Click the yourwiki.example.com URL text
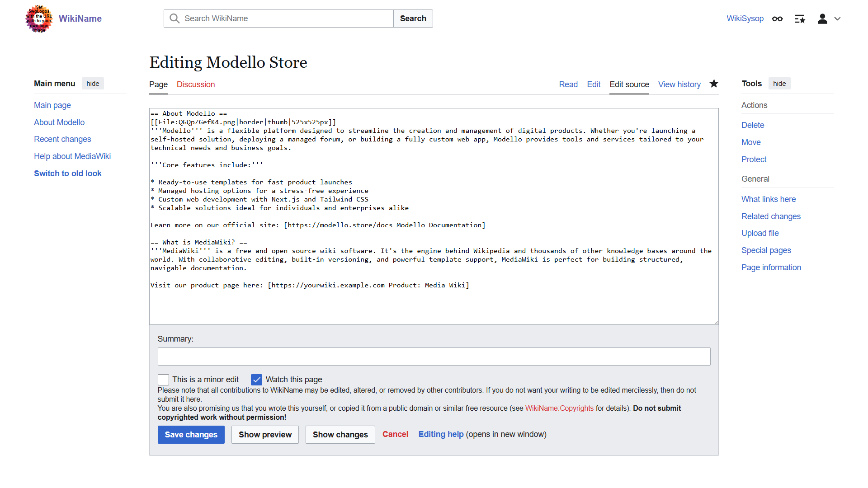868x488 pixels. coord(328,285)
